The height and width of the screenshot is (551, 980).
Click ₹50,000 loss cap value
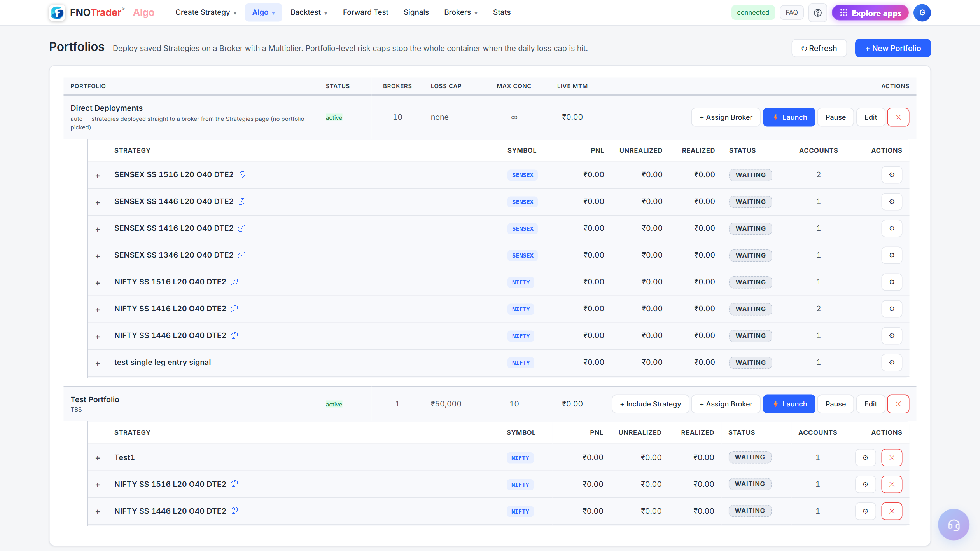446,404
